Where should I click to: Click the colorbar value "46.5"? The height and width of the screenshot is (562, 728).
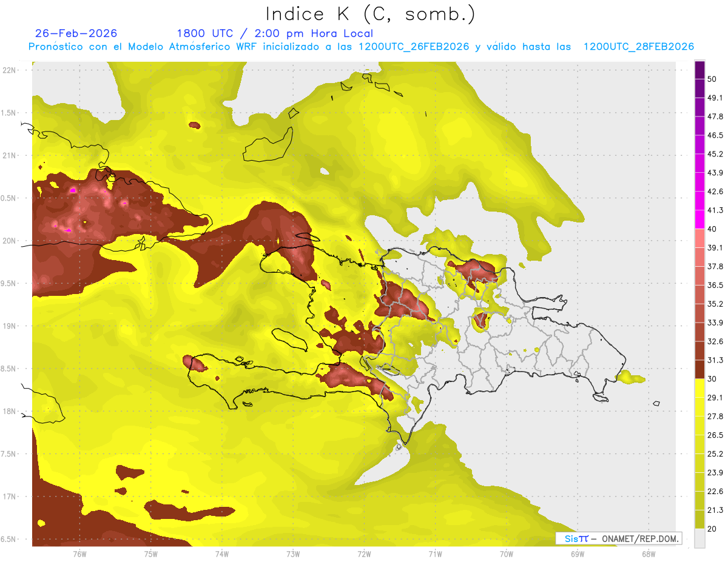715,135
